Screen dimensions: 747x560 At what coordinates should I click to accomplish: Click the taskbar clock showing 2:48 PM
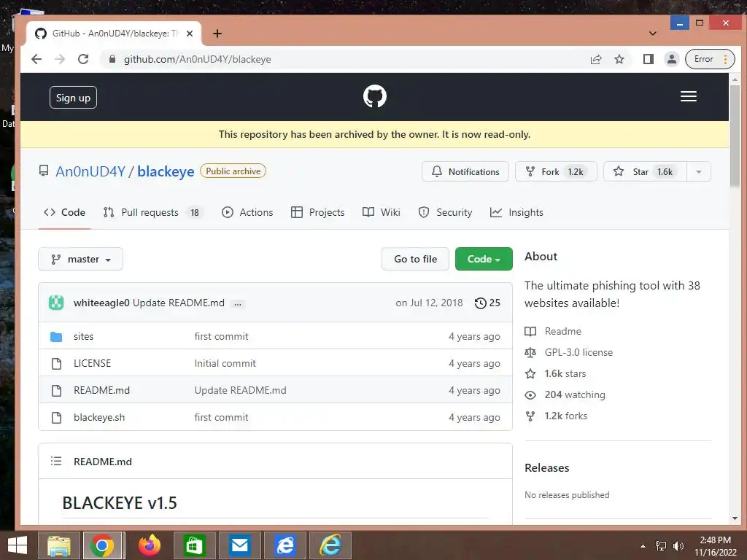[x=715, y=545]
